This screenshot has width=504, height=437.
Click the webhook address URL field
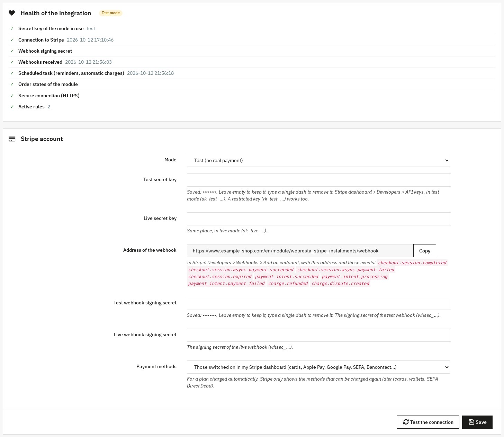300,251
